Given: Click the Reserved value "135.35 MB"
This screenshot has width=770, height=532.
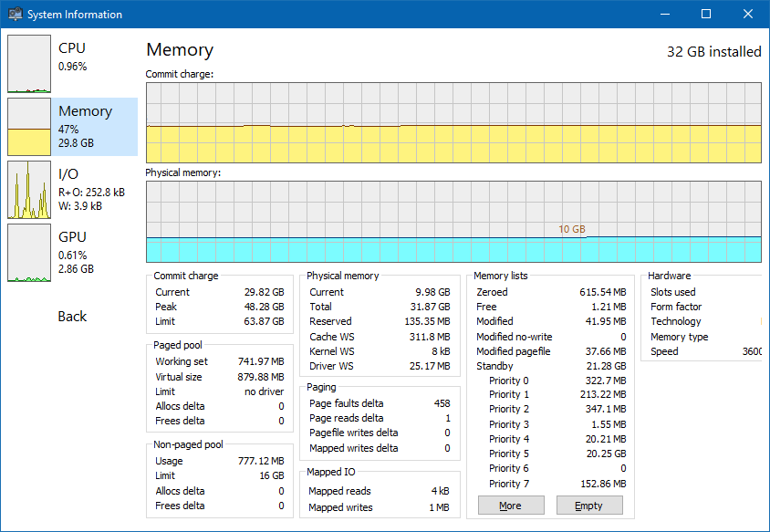Looking at the screenshot, I should 427,322.
